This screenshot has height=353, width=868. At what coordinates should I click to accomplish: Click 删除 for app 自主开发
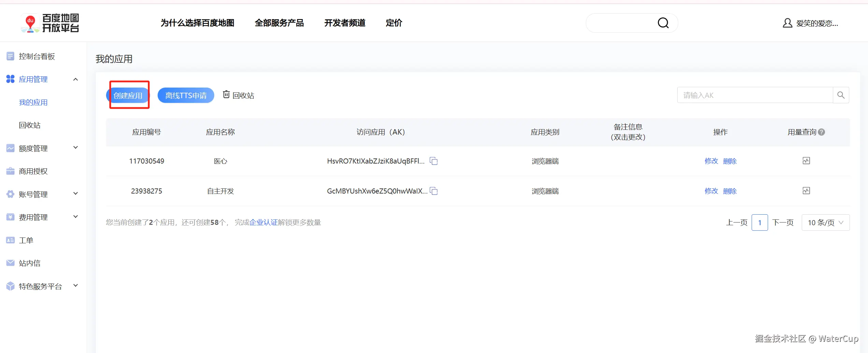pyautogui.click(x=730, y=191)
